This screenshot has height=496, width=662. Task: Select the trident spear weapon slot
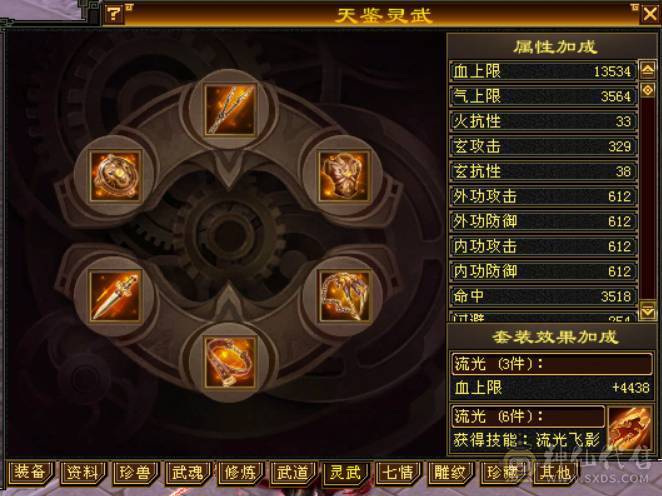click(230, 109)
